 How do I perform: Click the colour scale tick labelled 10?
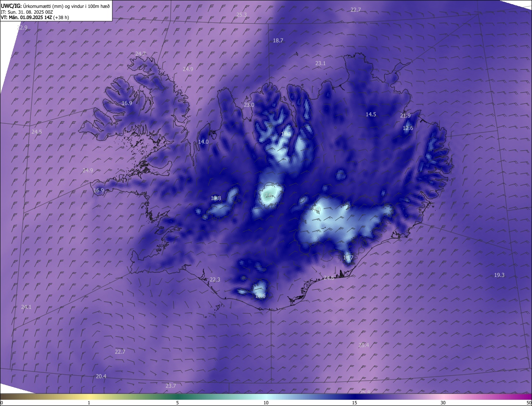pos(266,403)
